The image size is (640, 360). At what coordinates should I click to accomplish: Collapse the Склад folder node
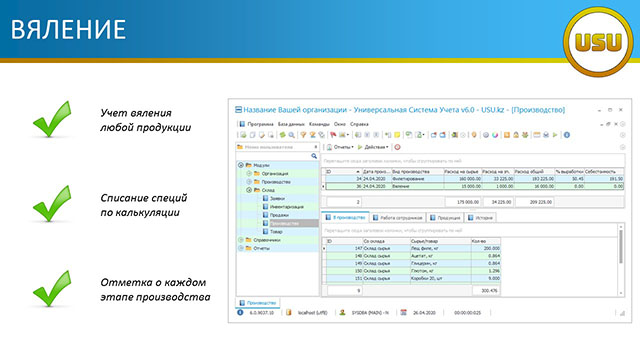249,190
